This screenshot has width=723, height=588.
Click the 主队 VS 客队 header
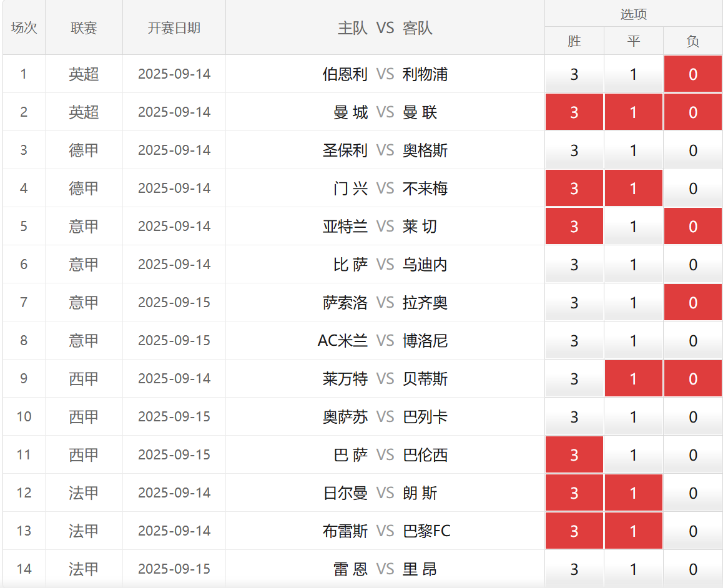385,27
